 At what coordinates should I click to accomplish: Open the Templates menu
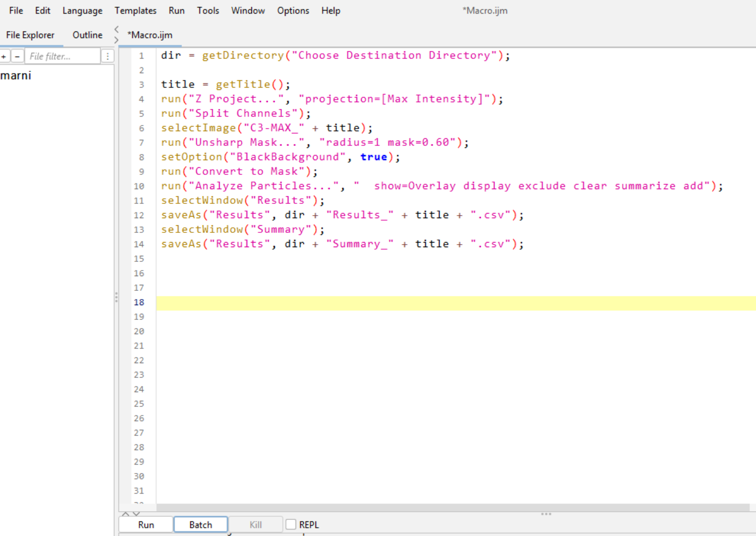pos(135,11)
